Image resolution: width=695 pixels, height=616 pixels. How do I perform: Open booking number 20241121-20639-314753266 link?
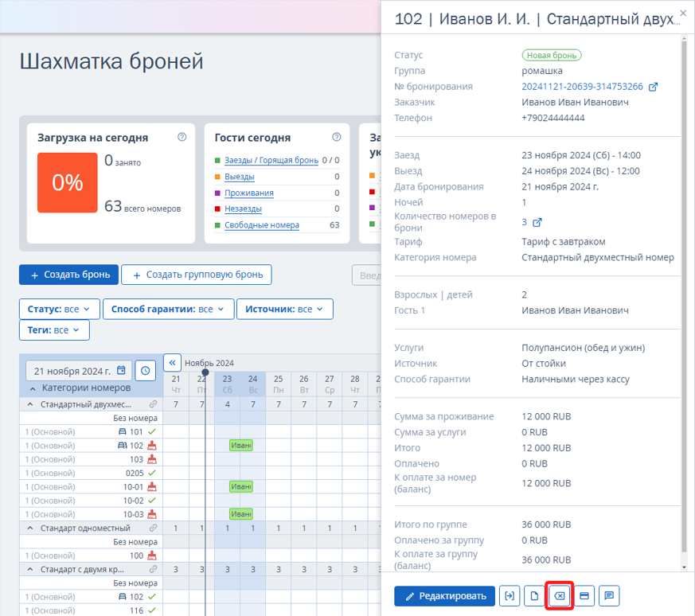click(x=582, y=87)
